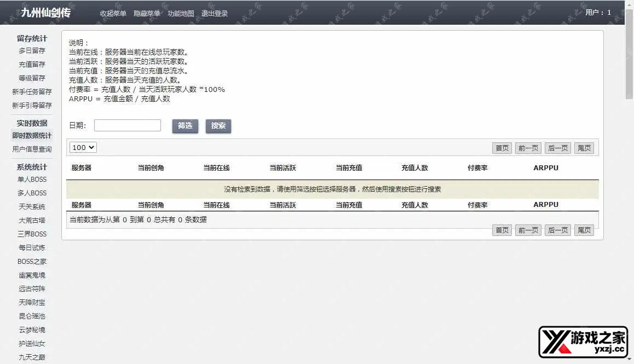Jump to 尾页 in bottom pagination
This screenshot has height=364, width=634.
point(584,230)
